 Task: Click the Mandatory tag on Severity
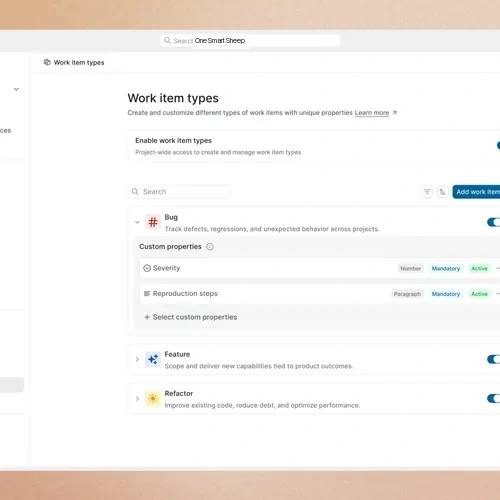click(446, 268)
